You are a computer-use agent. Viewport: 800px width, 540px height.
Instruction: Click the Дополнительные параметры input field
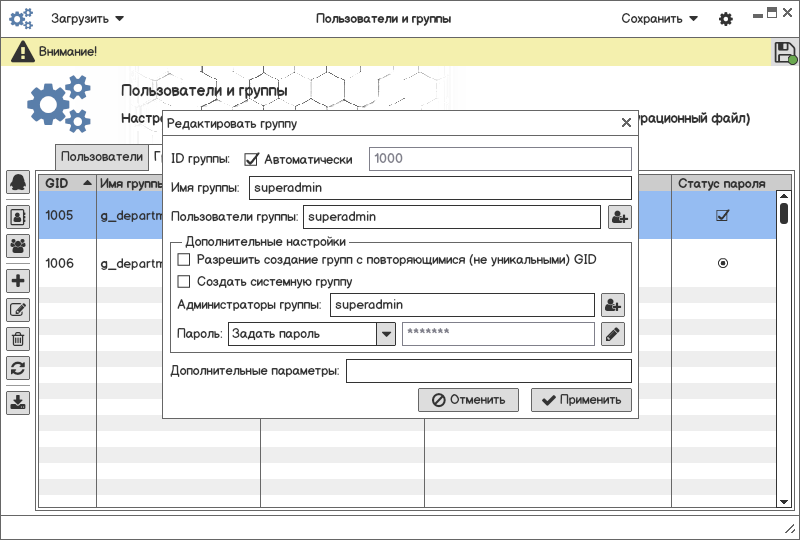point(489,371)
